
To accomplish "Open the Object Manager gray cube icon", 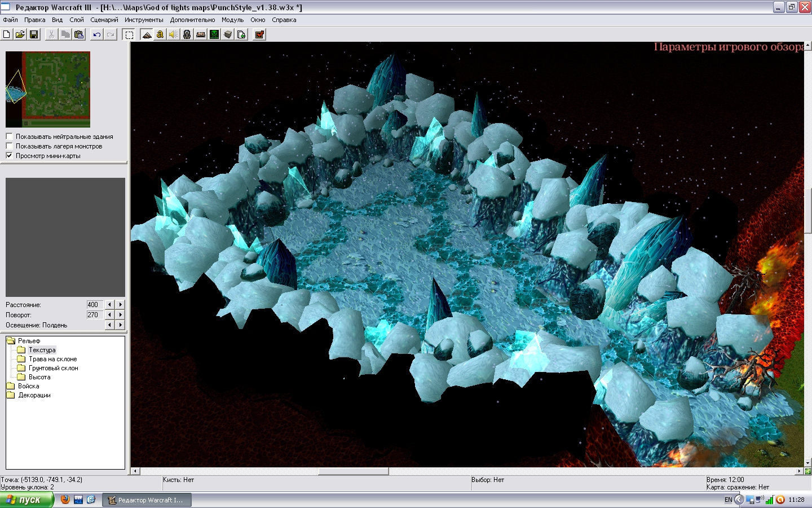I will 228,34.
